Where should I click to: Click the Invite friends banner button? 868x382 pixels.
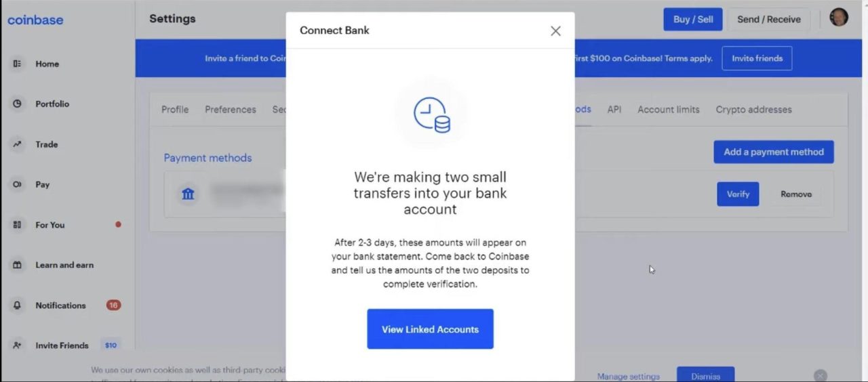point(757,58)
